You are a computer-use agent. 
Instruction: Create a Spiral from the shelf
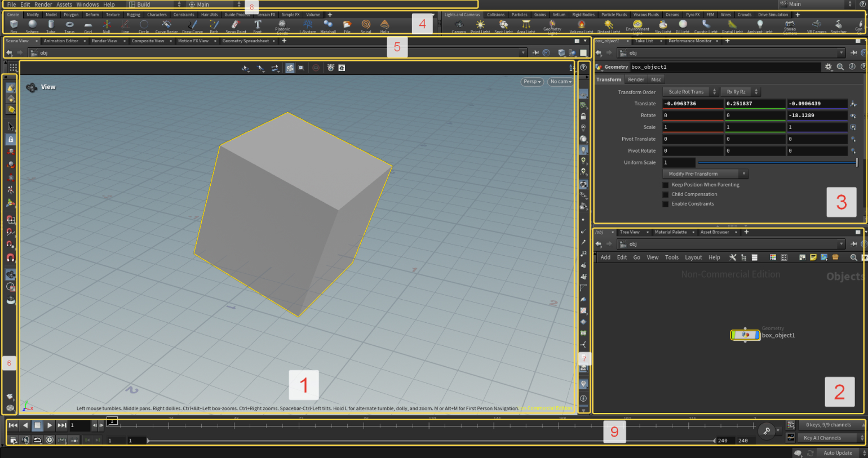point(366,25)
